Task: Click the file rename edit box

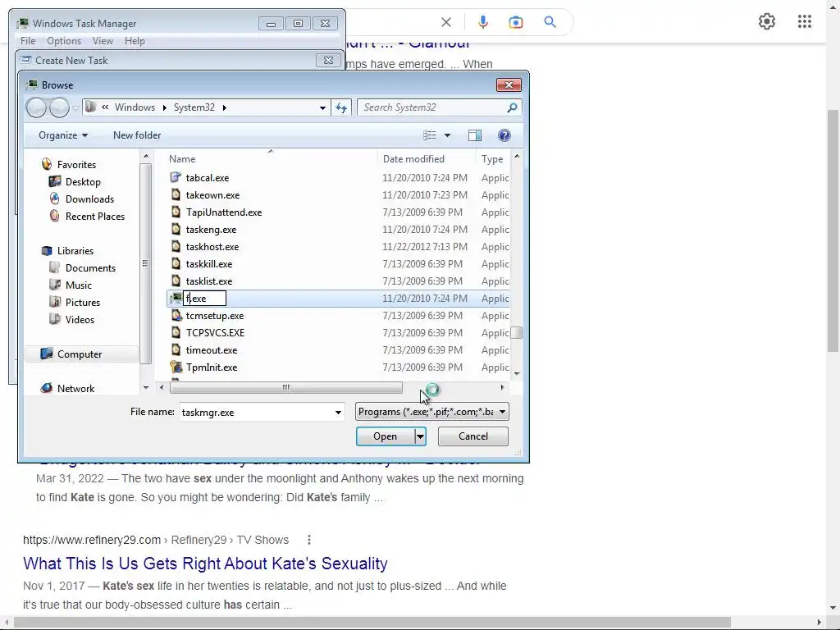Action: coord(204,299)
